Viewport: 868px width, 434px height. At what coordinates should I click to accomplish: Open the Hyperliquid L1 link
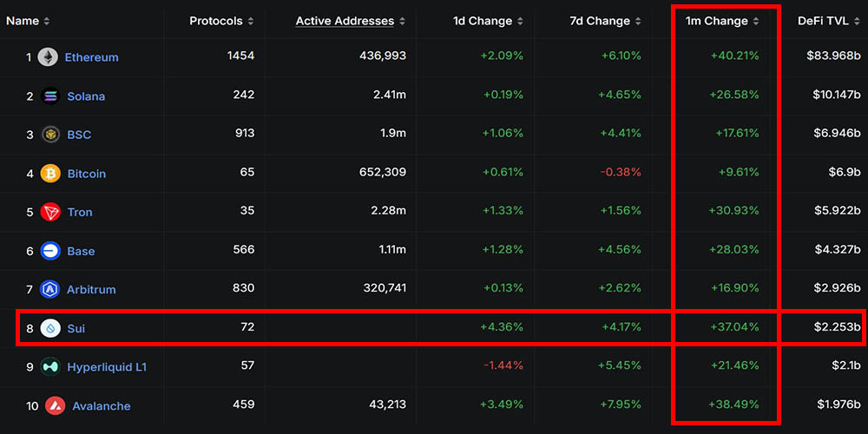107,367
